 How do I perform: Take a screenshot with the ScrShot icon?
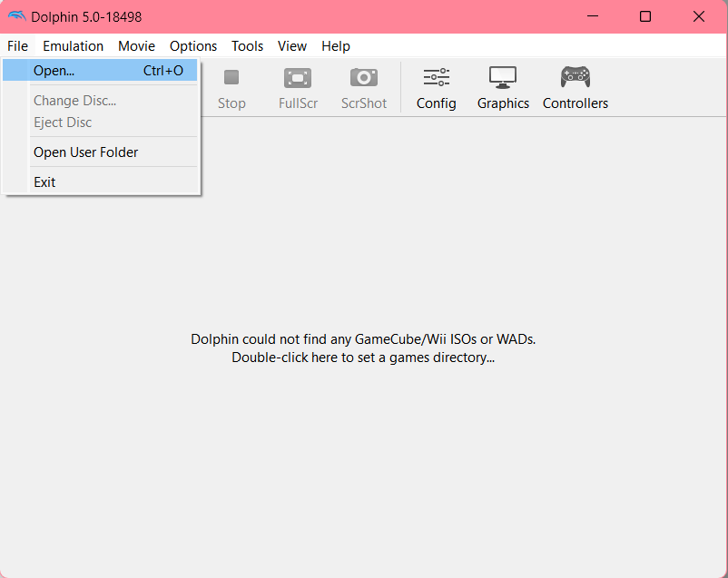click(x=363, y=77)
